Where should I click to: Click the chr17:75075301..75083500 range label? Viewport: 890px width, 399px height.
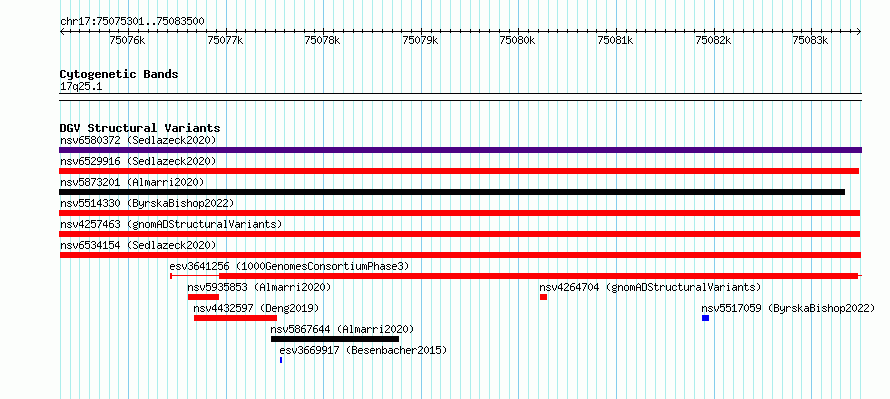(x=132, y=21)
